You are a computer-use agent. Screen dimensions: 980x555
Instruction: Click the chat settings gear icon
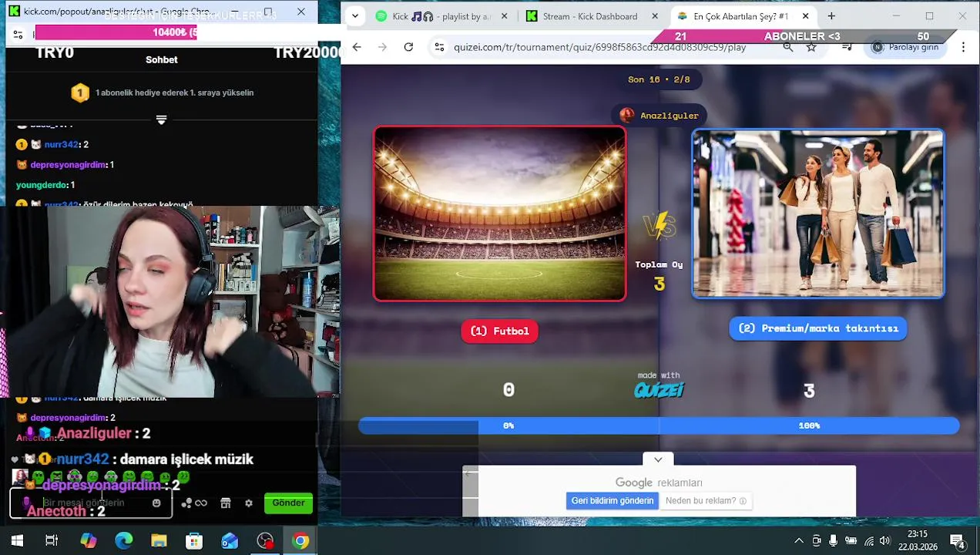[248, 503]
